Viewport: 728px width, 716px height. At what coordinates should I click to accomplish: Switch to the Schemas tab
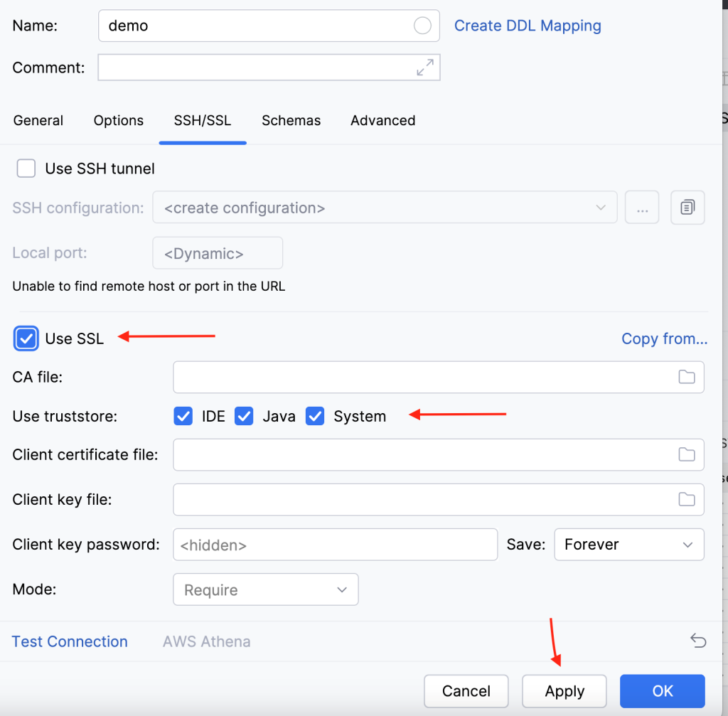click(x=291, y=121)
